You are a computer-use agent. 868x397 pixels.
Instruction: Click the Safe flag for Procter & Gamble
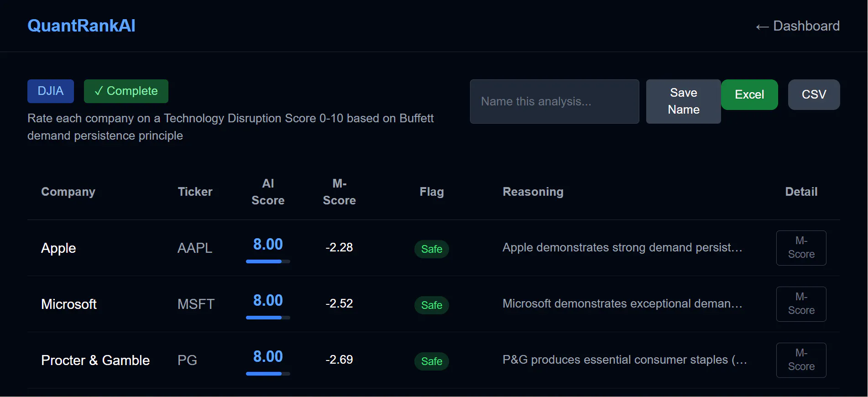click(432, 361)
